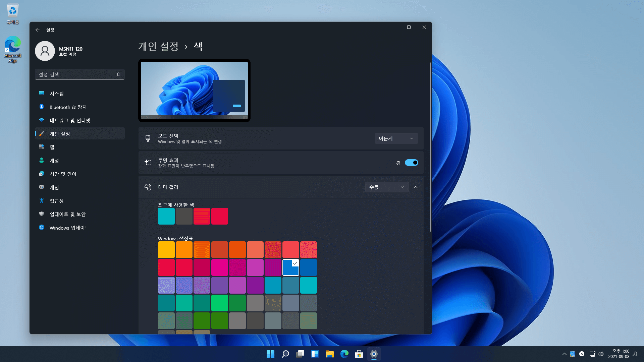
Task: Toggle the 투명 효과 switch off
Action: point(412,163)
